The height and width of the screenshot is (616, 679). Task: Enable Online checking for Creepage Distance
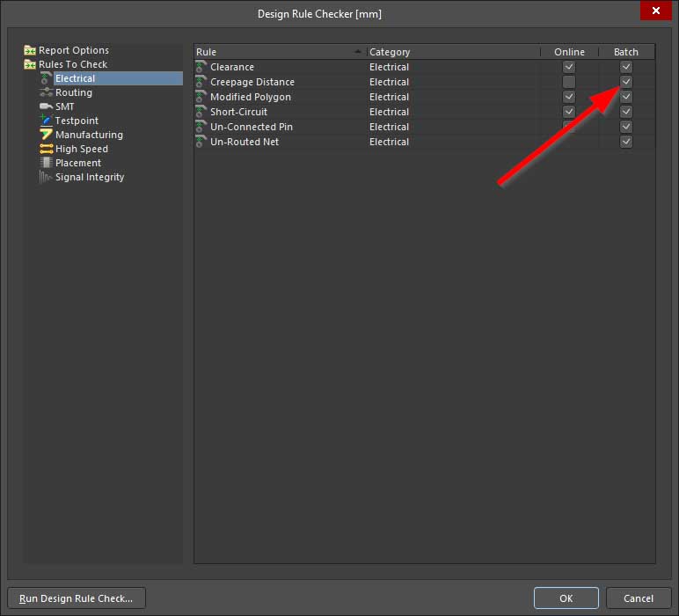pyautogui.click(x=569, y=82)
